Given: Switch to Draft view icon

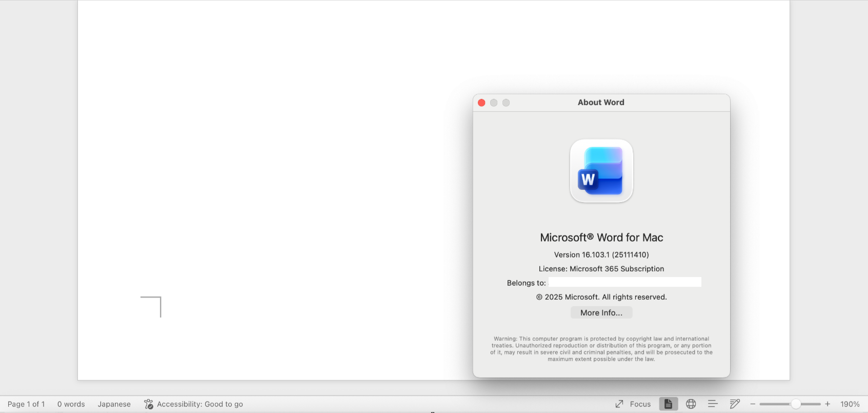Looking at the screenshot, I should (x=735, y=404).
